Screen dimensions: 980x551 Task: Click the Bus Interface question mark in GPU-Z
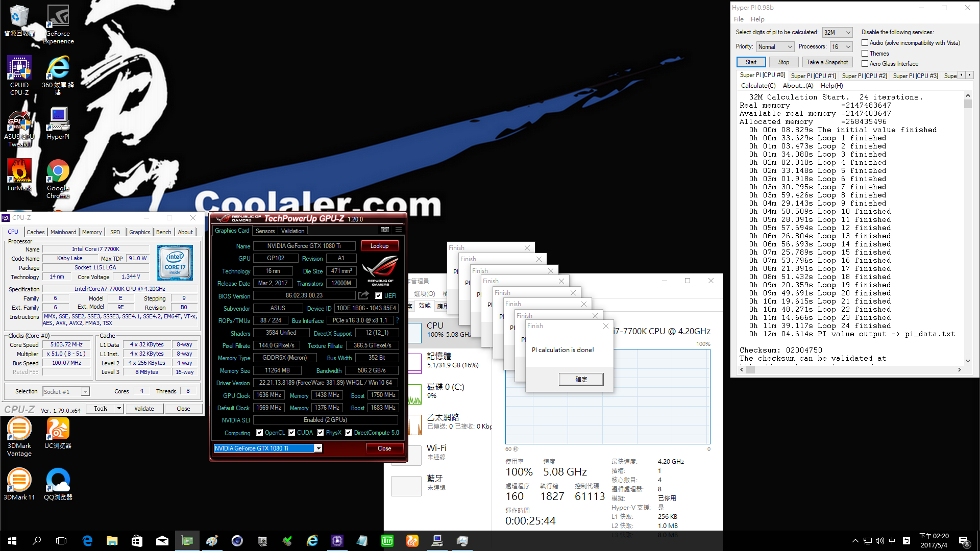tap(397, 320)
